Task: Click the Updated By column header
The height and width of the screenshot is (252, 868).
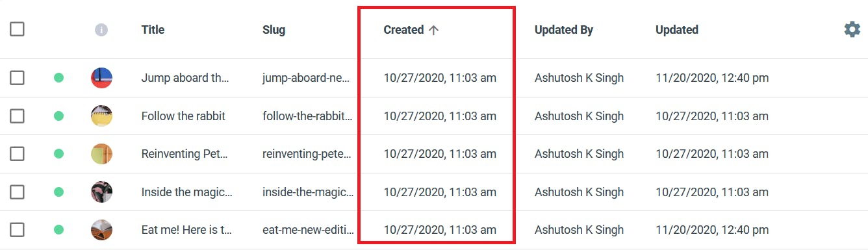Action: 564,30
